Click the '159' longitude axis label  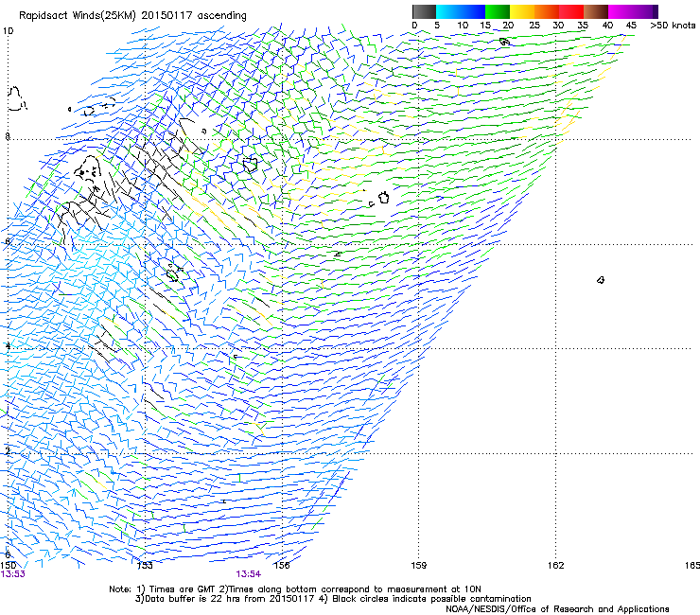[418, 566]
